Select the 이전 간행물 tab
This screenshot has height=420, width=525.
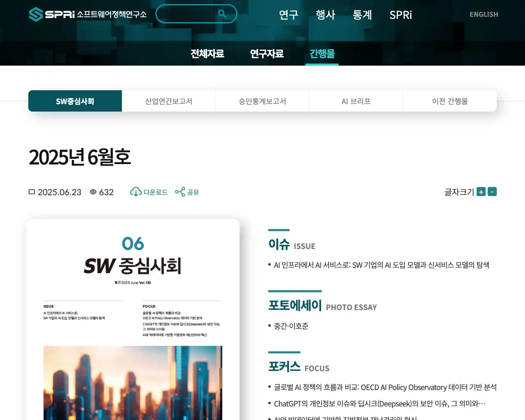point(450,101)
